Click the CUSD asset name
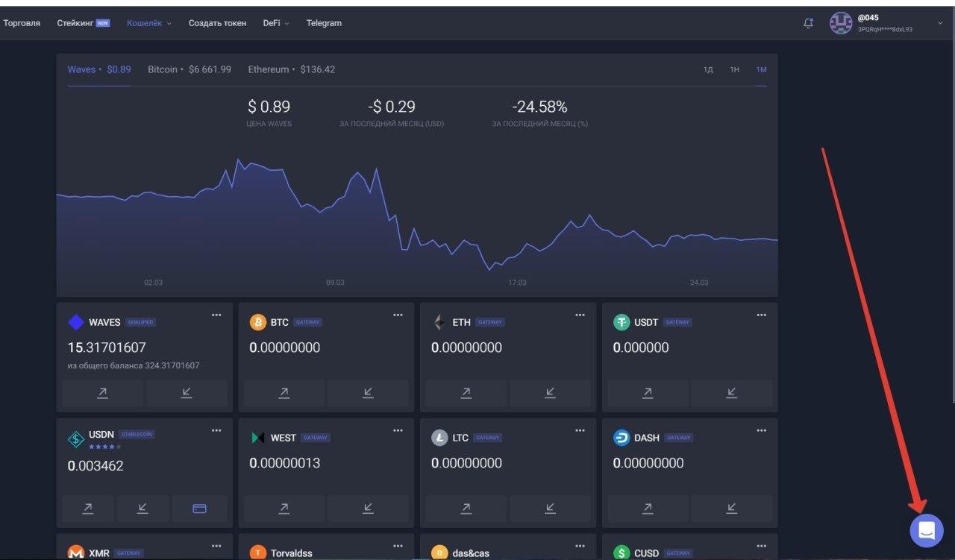The width and height of the screenshot is (955, 560). coord(646,553)
